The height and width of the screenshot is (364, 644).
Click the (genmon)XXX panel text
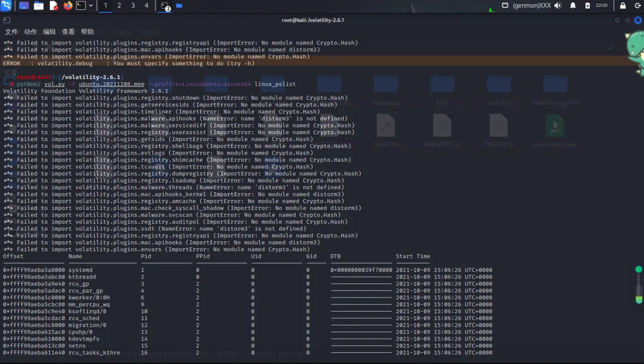pos(532,6)
